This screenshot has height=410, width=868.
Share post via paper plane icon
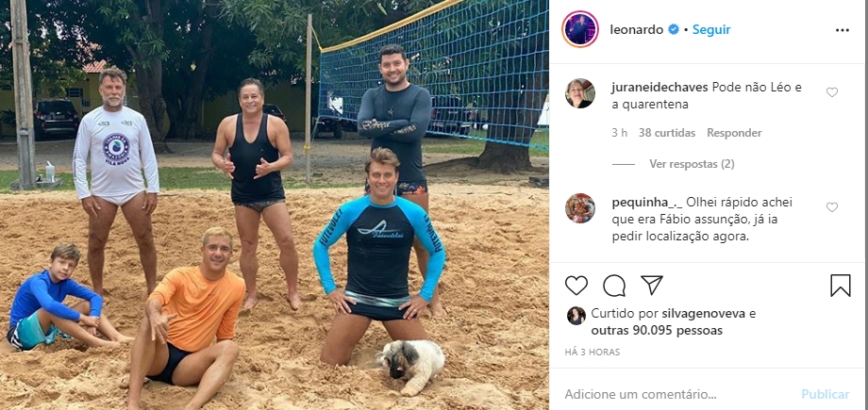652,285
